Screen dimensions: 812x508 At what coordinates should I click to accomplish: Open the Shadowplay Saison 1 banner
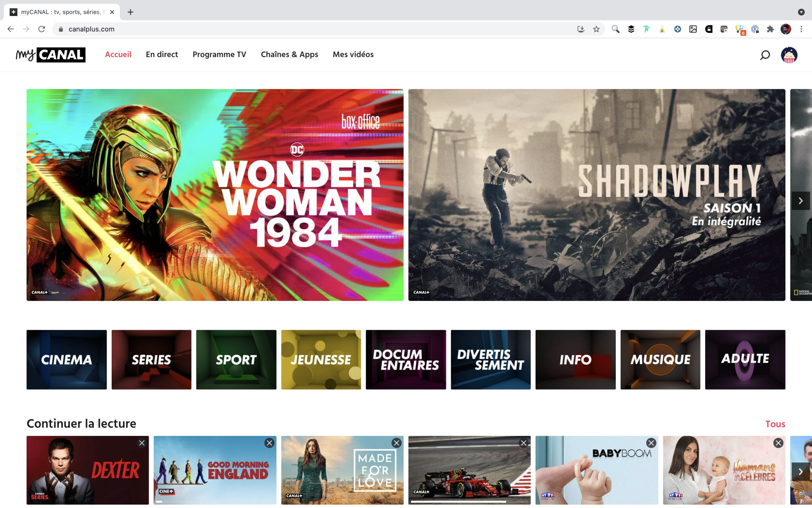coord(597,195)
